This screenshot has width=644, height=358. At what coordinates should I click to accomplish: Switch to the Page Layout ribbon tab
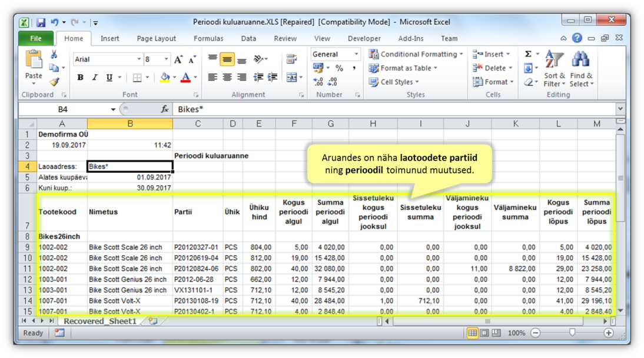click(x=156, y=39)
